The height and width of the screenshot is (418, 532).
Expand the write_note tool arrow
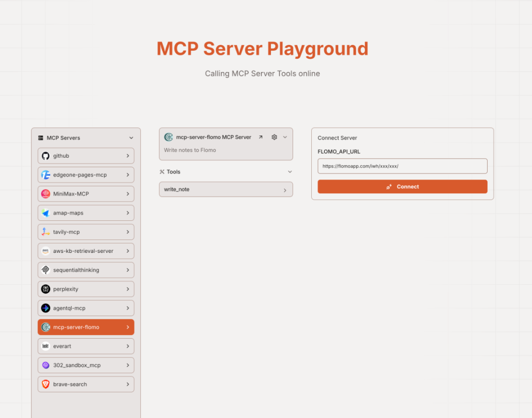pos(285,190)
